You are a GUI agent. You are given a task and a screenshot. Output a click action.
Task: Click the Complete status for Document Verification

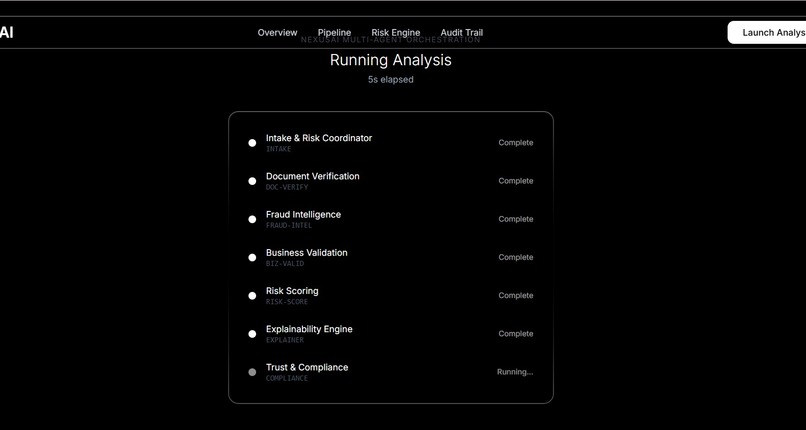click(x=516, y=181)
